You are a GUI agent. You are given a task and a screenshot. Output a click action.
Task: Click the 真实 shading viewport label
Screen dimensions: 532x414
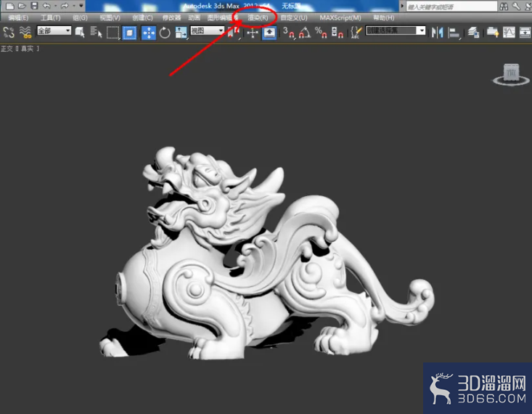coord(27,49)
